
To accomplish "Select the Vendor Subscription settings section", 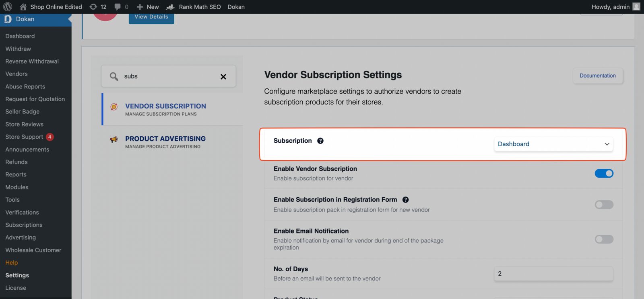I will (173, 109).
